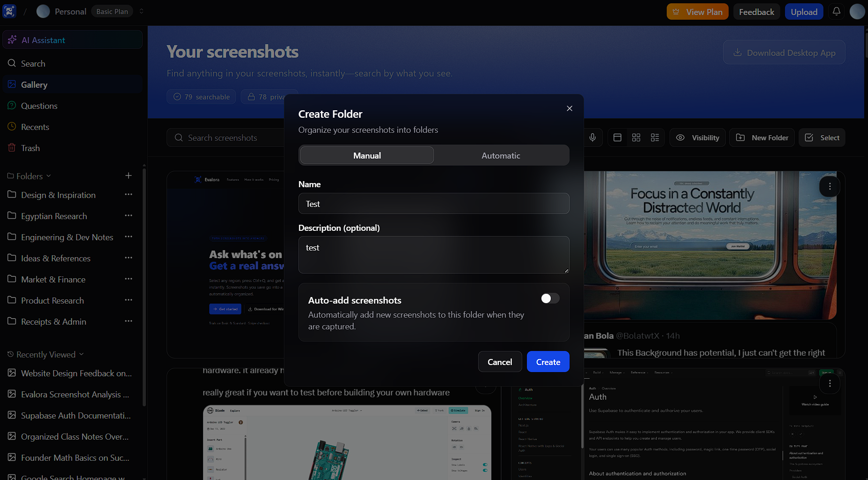
Task: Switch to grid view layout
Action: (x=636, y=137)
